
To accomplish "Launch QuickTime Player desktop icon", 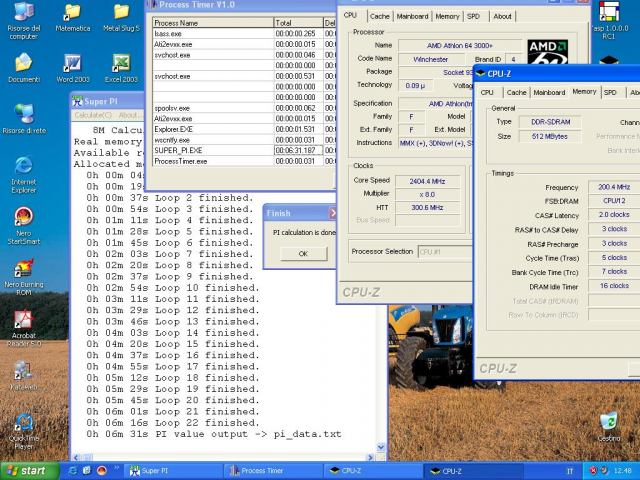I will (x=24, y=432).
